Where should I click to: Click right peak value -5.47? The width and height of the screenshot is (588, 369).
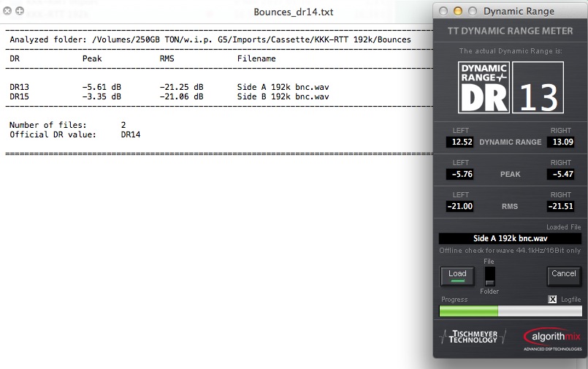(x=562, y=175)
